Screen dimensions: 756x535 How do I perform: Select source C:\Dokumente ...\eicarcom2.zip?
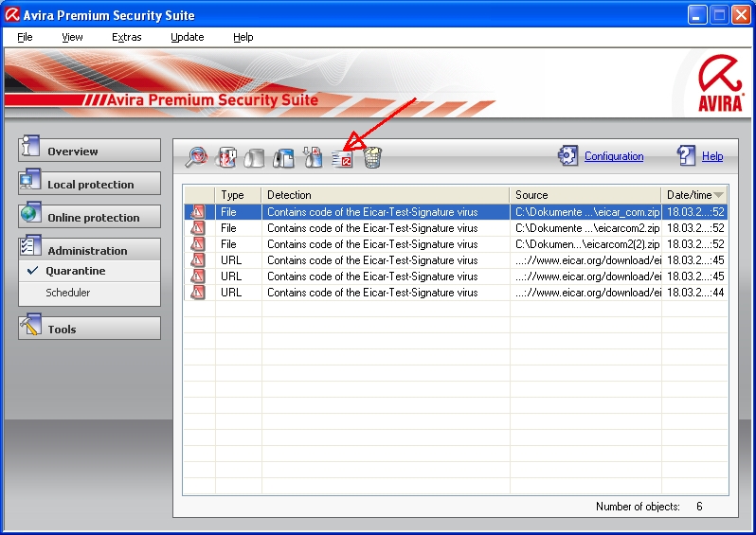coord(587,228)
